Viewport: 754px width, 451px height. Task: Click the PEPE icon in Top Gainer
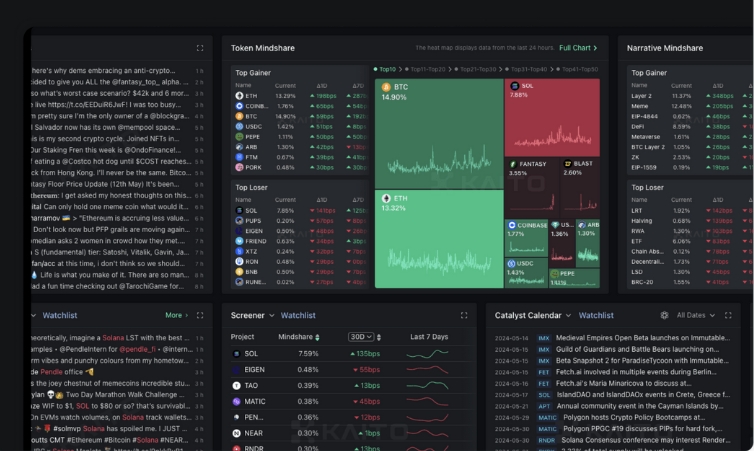click(x=239, y=137)
